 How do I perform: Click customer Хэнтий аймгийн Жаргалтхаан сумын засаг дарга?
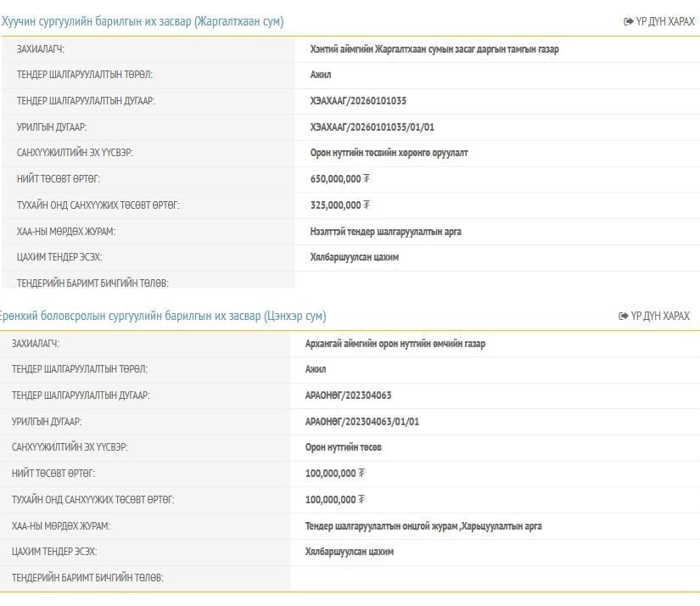(434, 49)
